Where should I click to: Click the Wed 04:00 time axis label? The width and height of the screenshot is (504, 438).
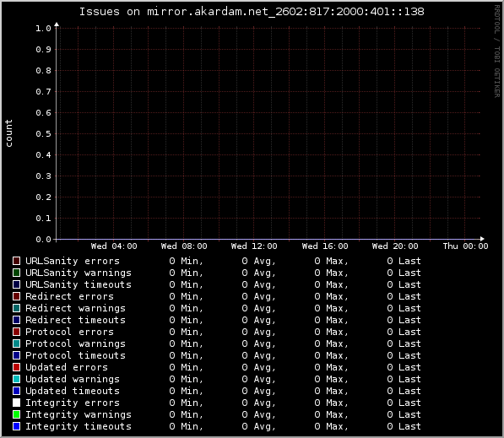click(114, 246)
